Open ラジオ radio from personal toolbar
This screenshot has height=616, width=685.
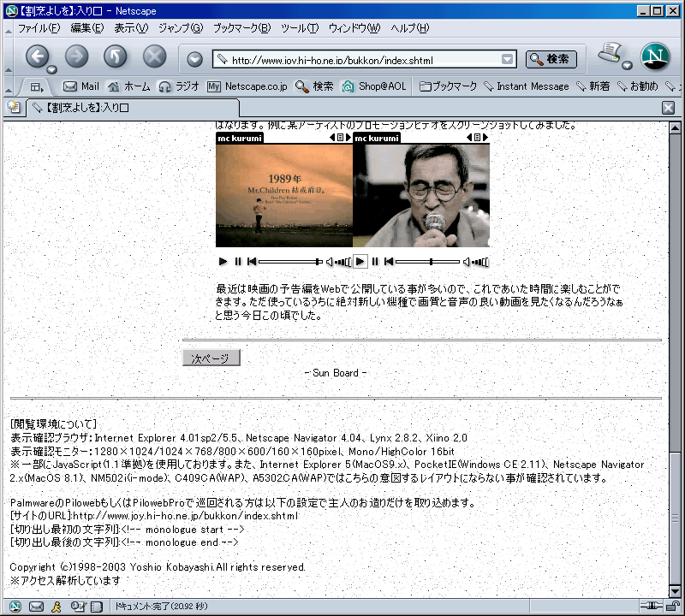pyautogui.click(x=179, y=86)
